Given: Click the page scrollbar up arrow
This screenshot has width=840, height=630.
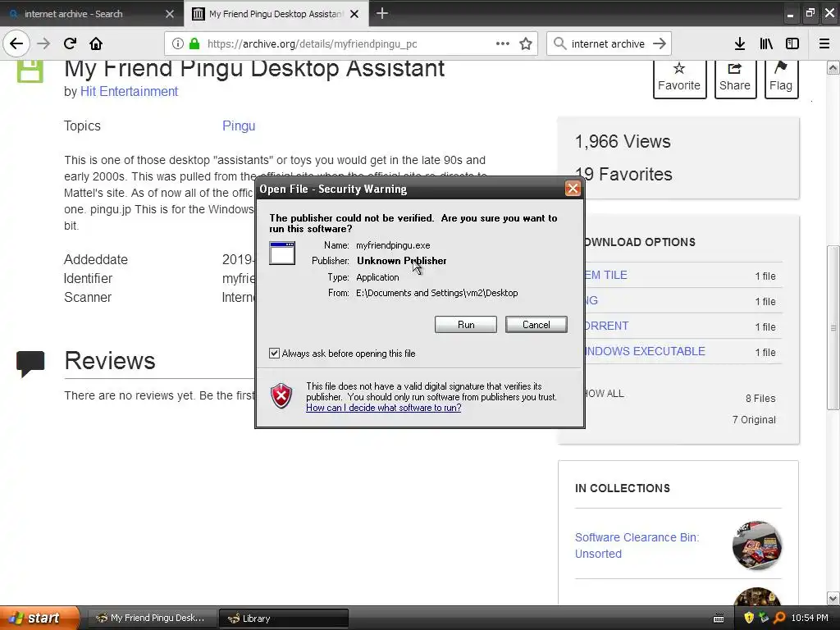Looking at the screenshot, I should [833, 68].
